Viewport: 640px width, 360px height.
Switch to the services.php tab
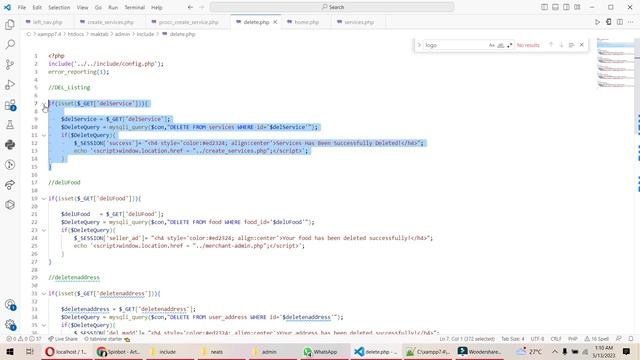click(359, 22)
